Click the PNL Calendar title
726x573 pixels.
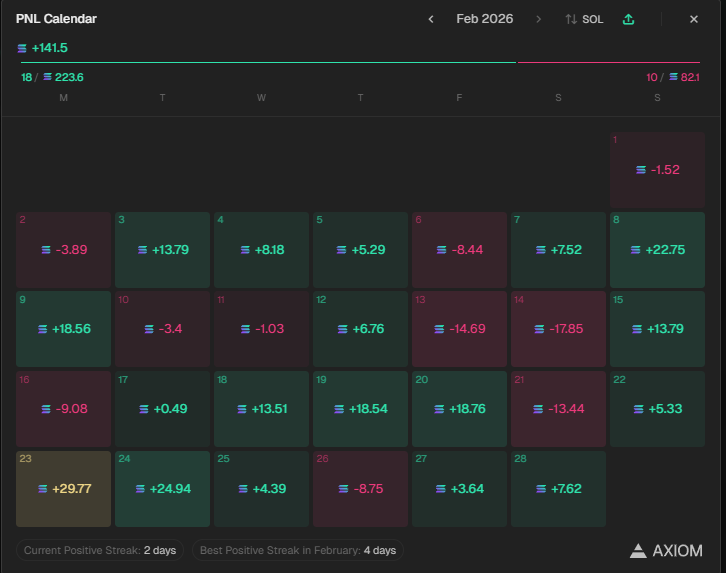56,19
